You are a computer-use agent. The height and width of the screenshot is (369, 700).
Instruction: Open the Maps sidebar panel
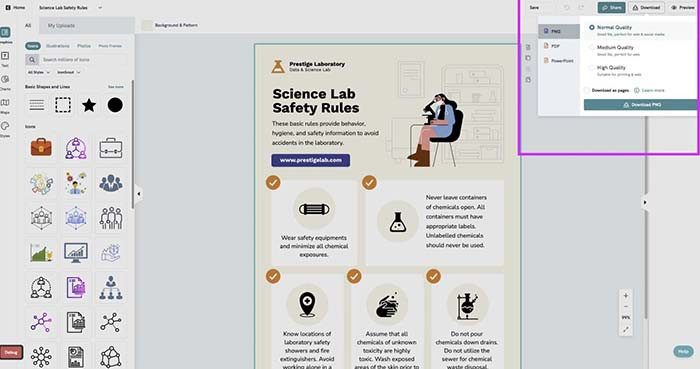coord(5,103)
